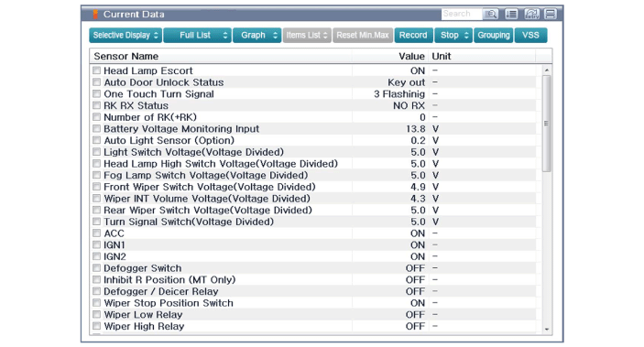644x347 pixels.
Task: Open the Graph dropdown menu
Action: point(257,36)
